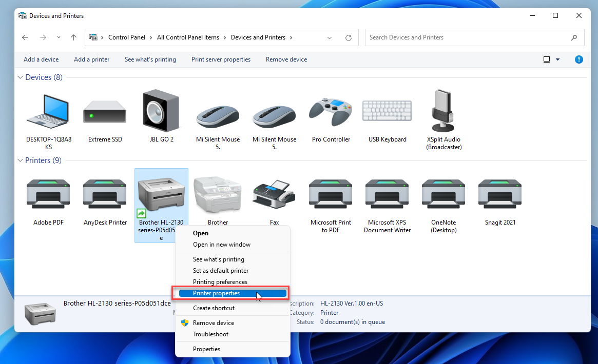Click See what's printing in toolbar
Viewport: 598px width, 364px height.
point(150,59)
